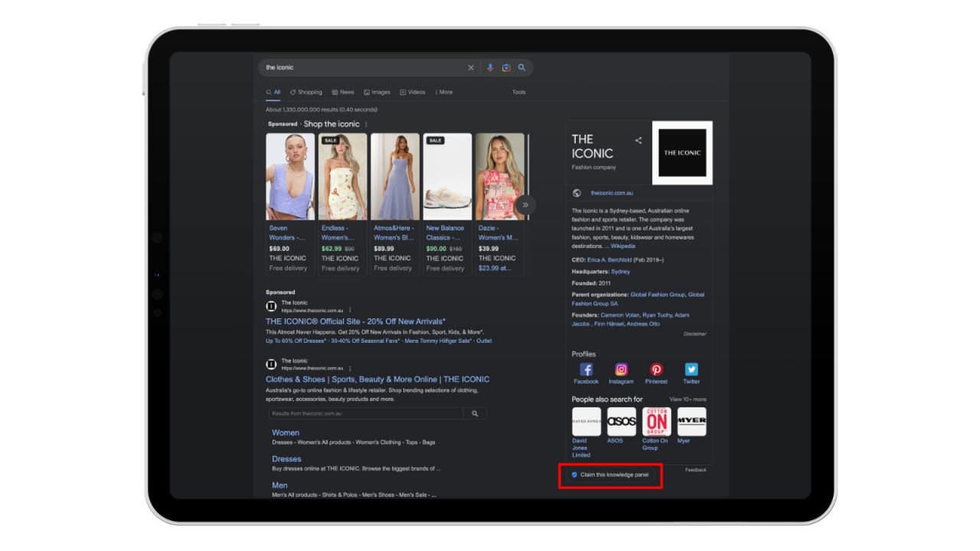980x551 pixels.
Task: Click the magnifying glass search icon
Action: click(x=522, y=67)
